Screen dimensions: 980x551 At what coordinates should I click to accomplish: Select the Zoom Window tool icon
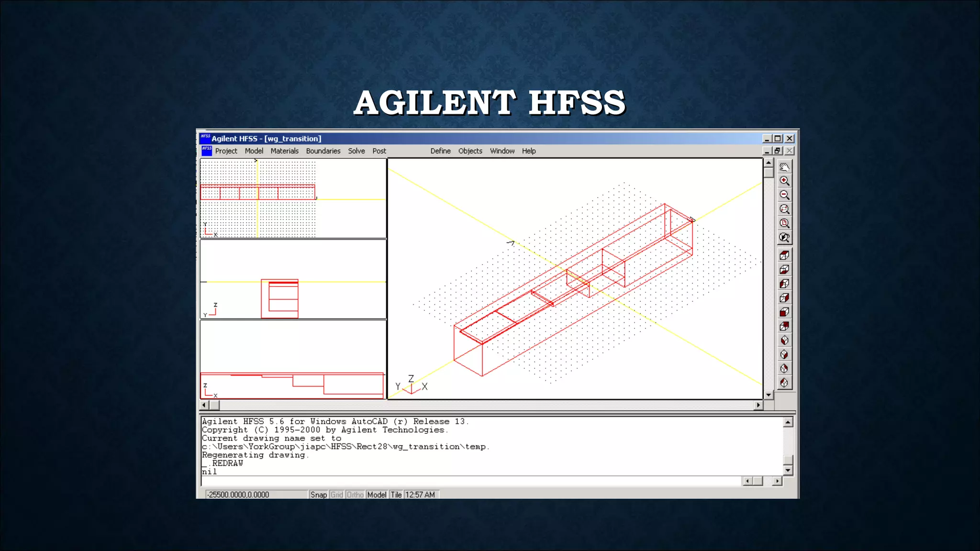tap(784, 209)
